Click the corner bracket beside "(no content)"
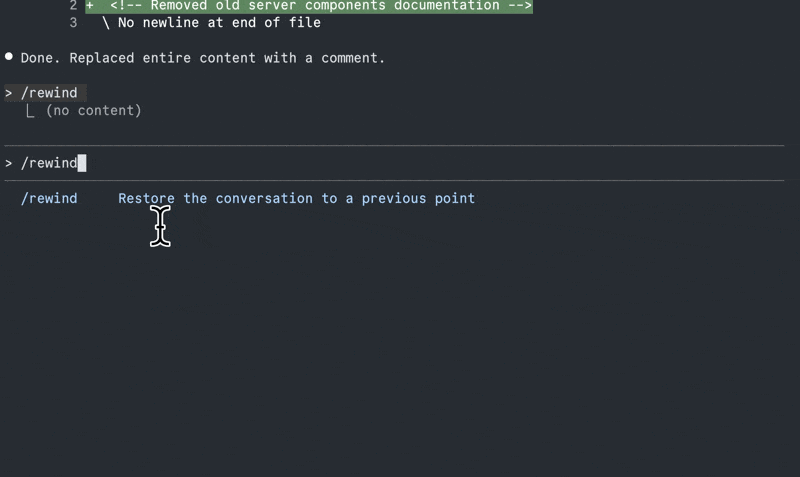Viewport: 800px width, 477px height. [30, 111]
